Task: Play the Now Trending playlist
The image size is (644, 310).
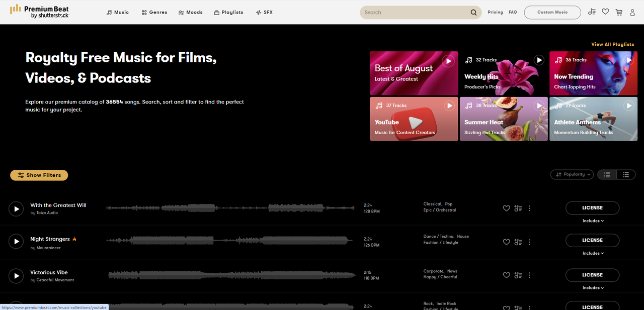Action: coord(628,60)
